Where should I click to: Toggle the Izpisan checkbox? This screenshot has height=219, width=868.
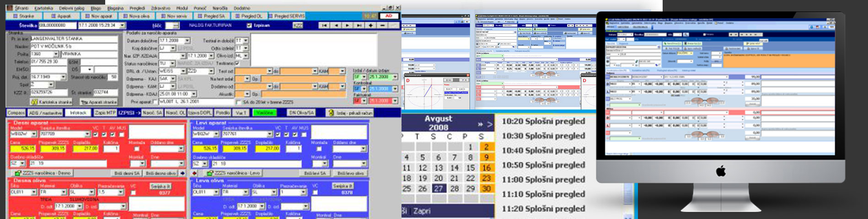[x=249, y=26]
